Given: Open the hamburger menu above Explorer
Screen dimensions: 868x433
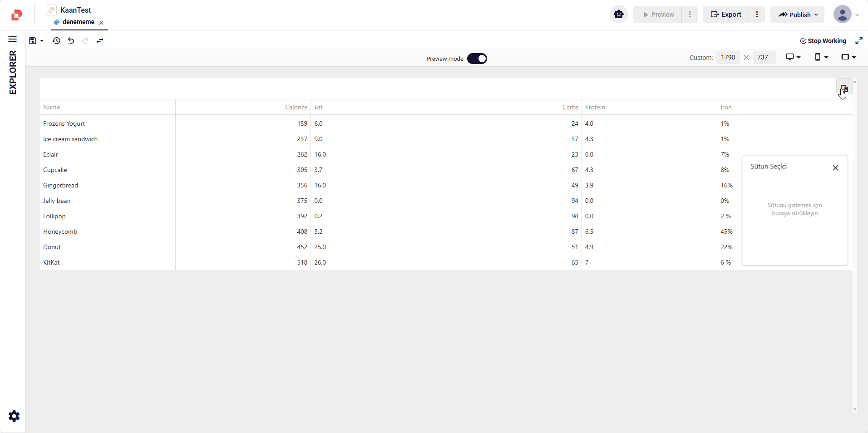Looking at the screenshot, I should 13,39.
